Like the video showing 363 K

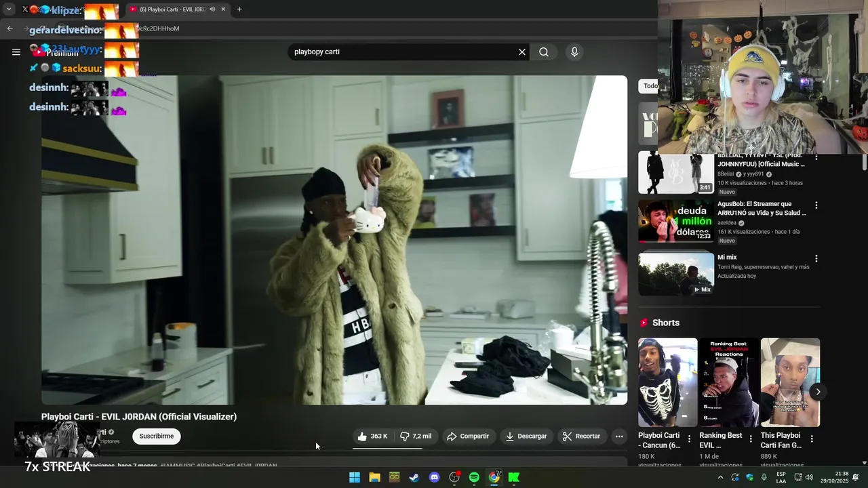click(372, 436)
